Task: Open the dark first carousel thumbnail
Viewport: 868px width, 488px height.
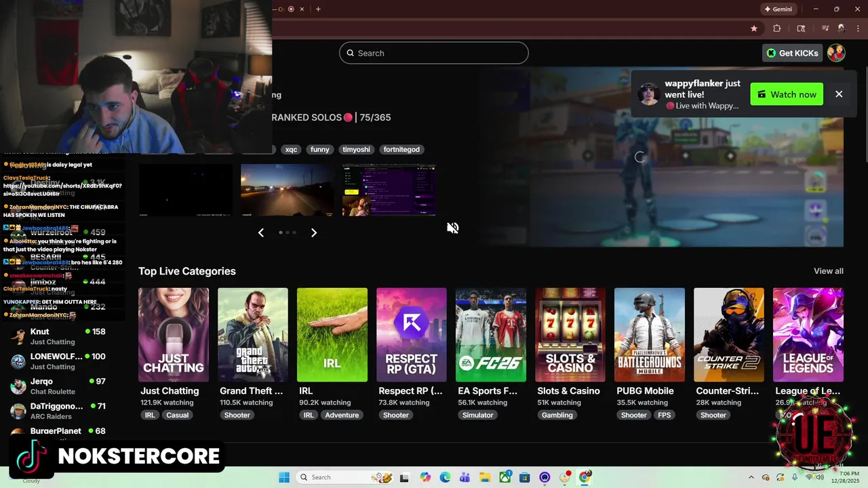Action: pyautogui.click(x=186, y=190)
